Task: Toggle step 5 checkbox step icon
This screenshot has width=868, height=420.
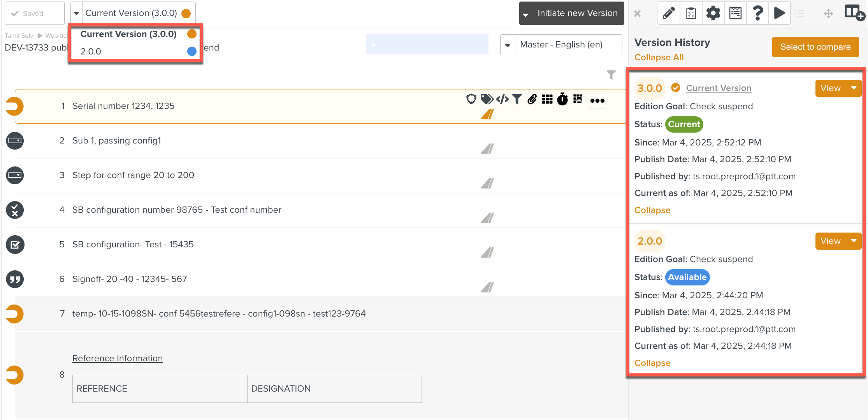Action: [15, 245]
